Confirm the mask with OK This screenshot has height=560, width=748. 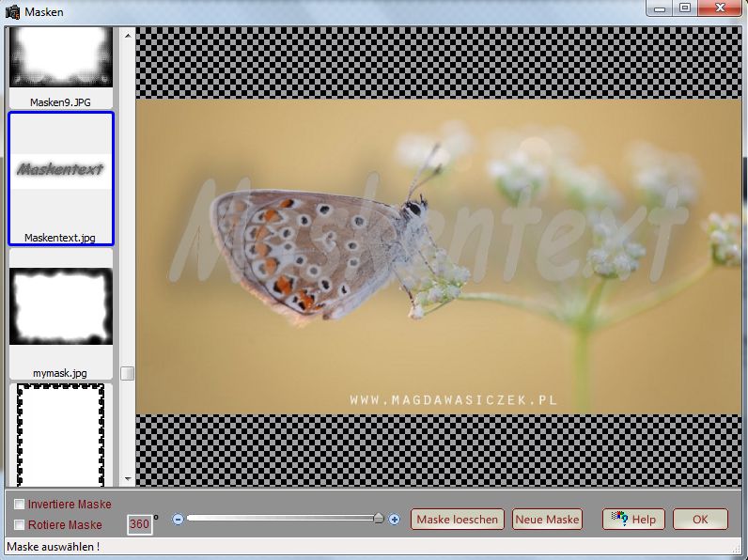click(700, 520)
